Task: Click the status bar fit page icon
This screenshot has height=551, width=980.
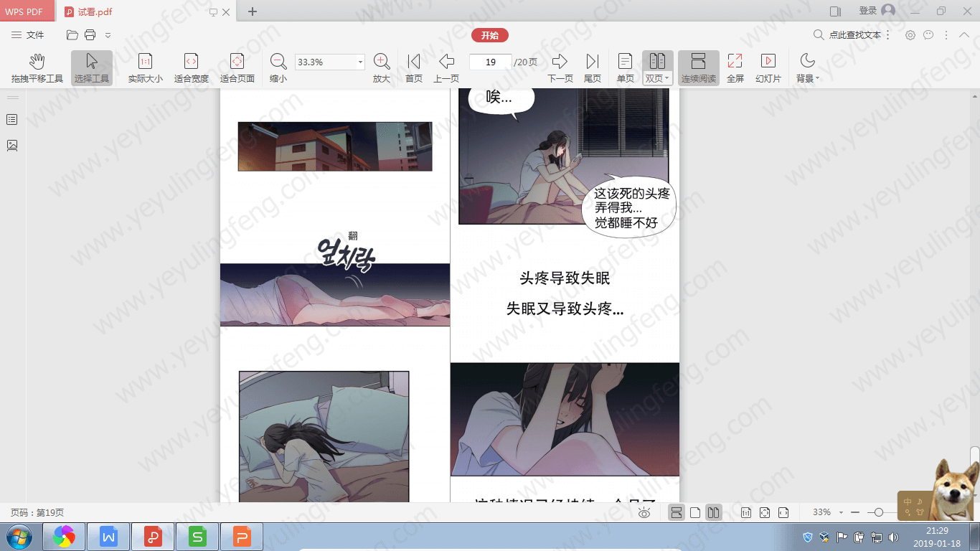Action: coord(765,512)
